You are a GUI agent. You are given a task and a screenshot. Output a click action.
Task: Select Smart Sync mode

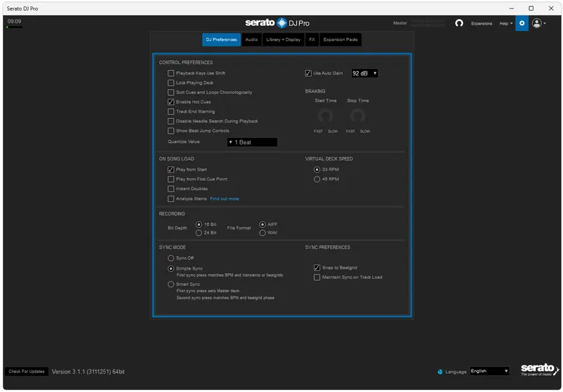171,284
